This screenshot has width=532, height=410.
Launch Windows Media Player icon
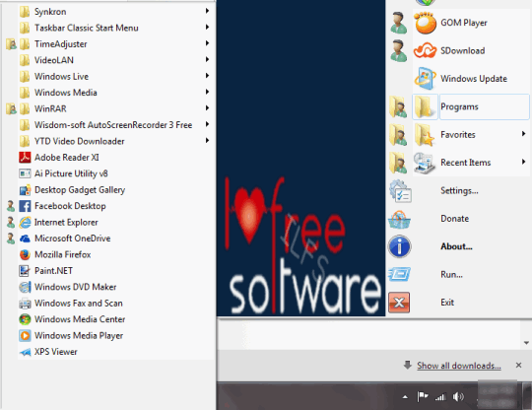click(x=25, y=336)
